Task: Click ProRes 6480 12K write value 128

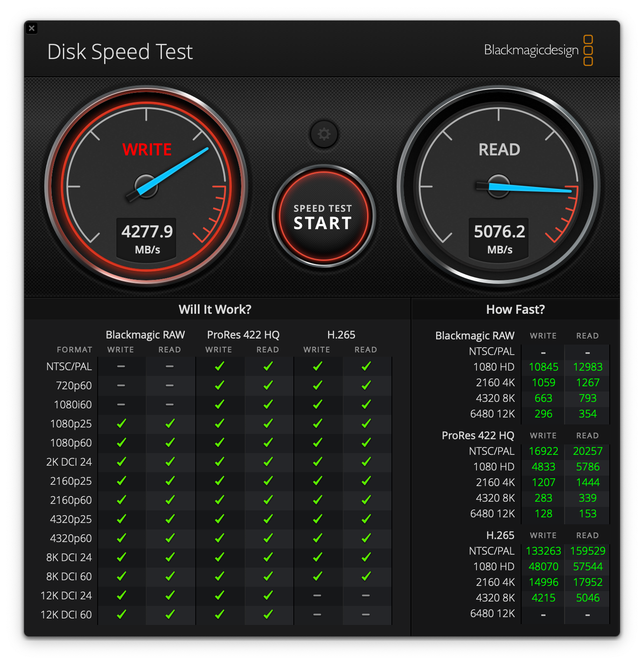Action: tap(543, 514)
